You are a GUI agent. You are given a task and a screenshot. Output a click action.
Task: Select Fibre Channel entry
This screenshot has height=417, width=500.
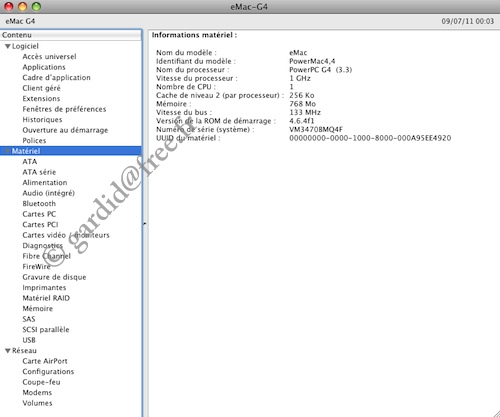click(x=47, y=256)
